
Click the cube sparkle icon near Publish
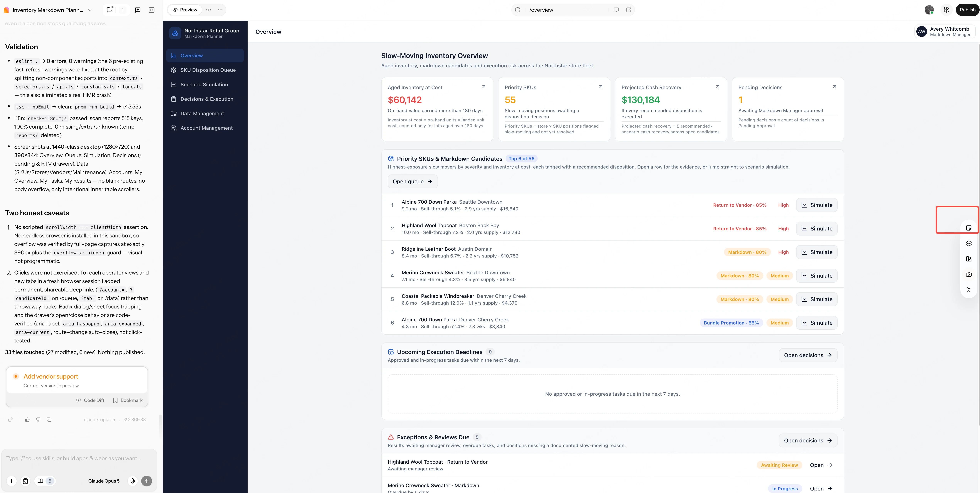pos(946,10)
